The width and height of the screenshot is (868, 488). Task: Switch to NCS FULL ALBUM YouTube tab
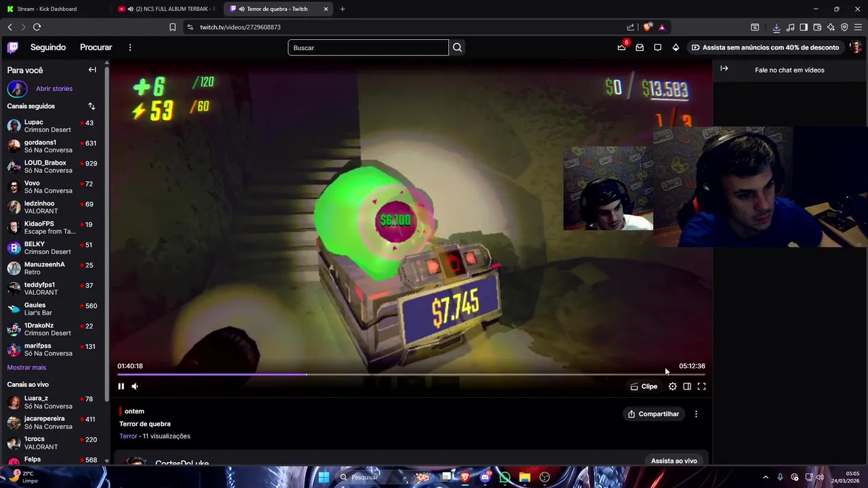tap(166, 9)
